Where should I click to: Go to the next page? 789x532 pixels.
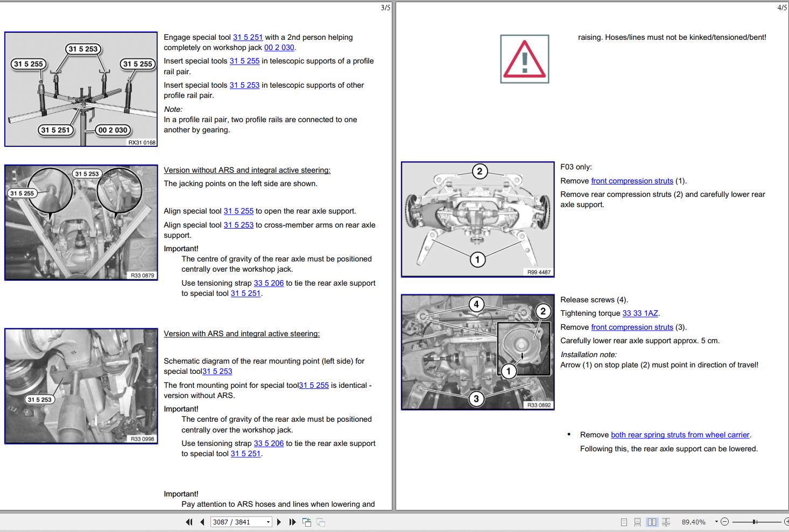tap(279, 522)
